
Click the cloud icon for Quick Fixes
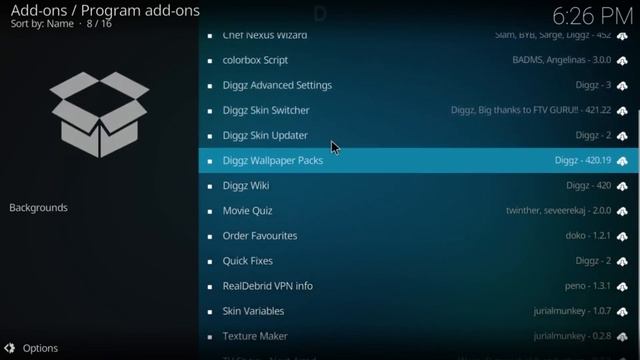click(622, 262)
